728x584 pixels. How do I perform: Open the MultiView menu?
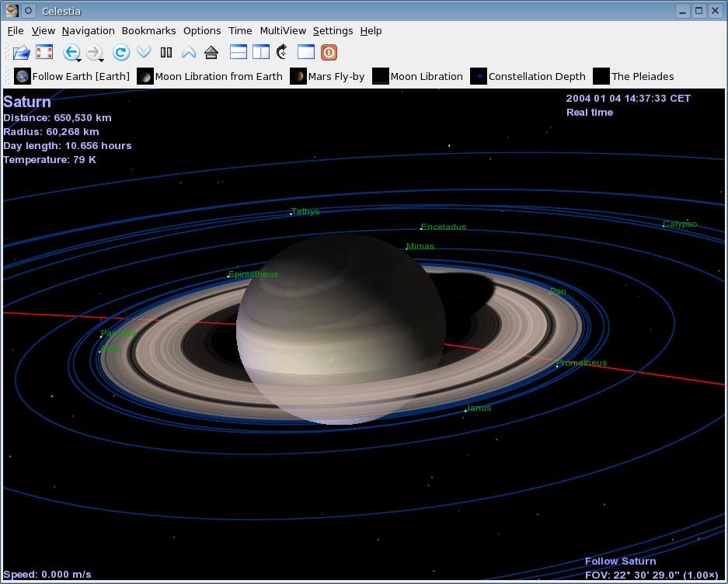point(283,31)
